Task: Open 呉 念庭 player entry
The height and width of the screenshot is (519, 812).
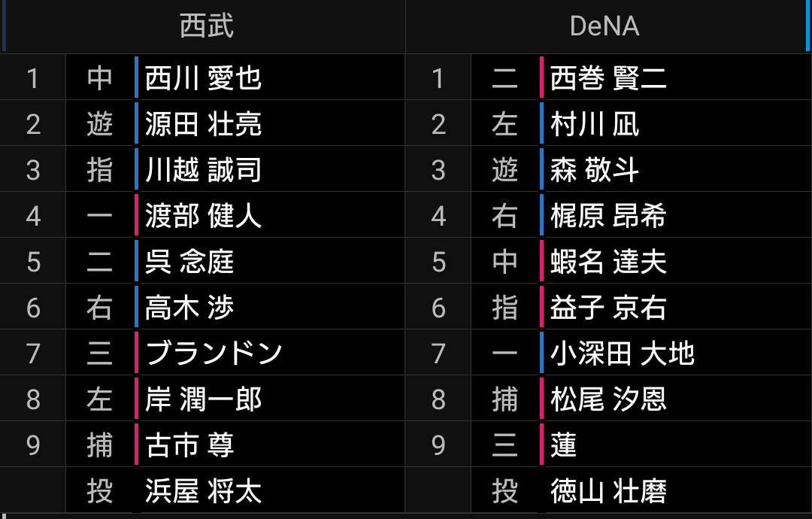Action: pos(189,262)
